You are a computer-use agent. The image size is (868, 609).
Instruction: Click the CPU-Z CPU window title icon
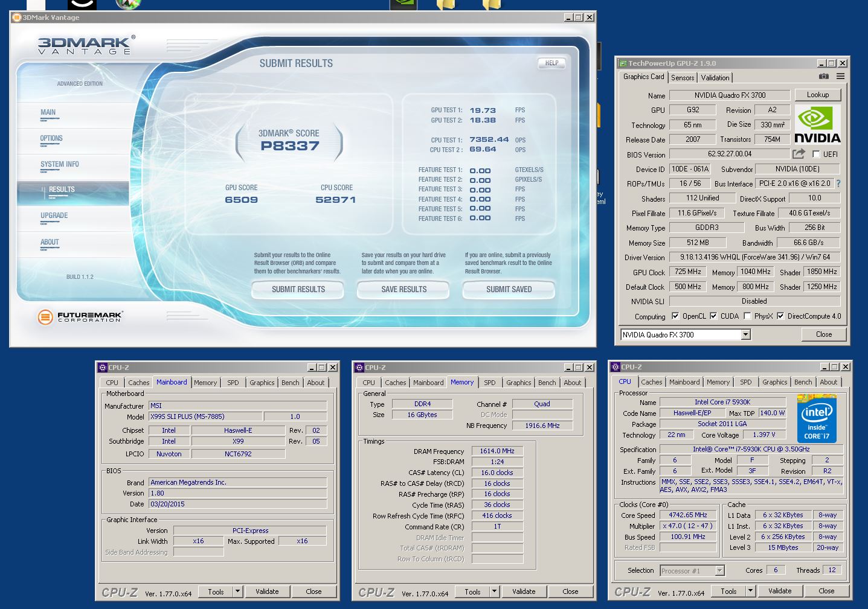click(616, 367)
